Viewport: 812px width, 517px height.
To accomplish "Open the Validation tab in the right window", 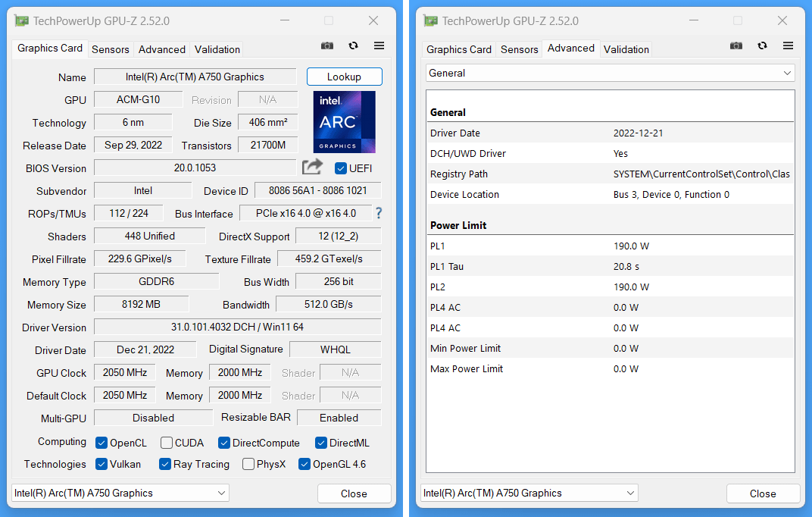I will pos(626,49).
